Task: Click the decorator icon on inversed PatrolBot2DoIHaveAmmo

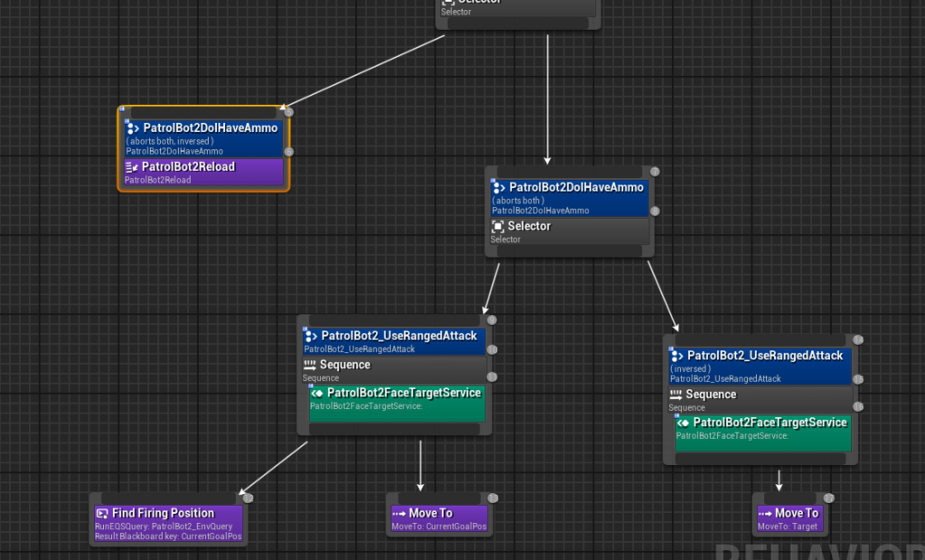Action: pos(133,128)
